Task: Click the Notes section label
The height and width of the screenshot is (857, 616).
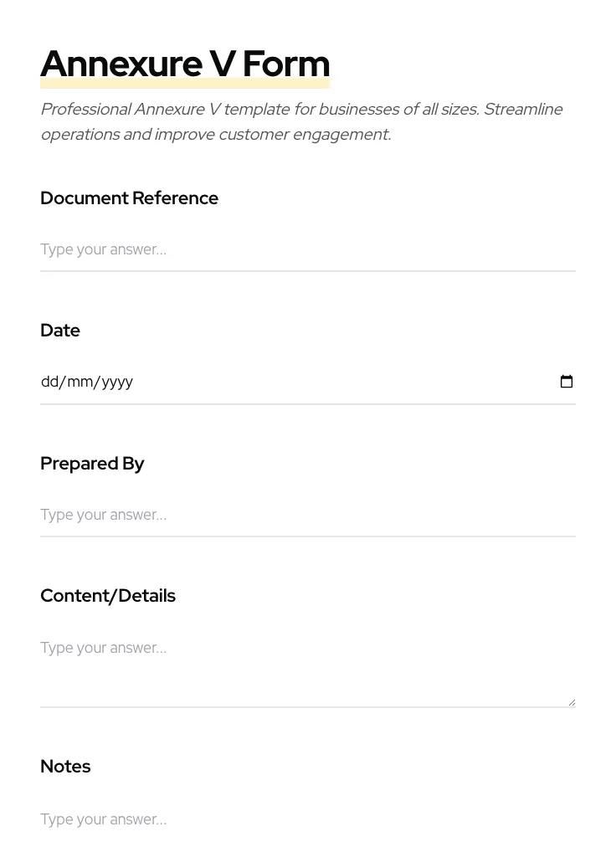Action: tap(65, 766)
